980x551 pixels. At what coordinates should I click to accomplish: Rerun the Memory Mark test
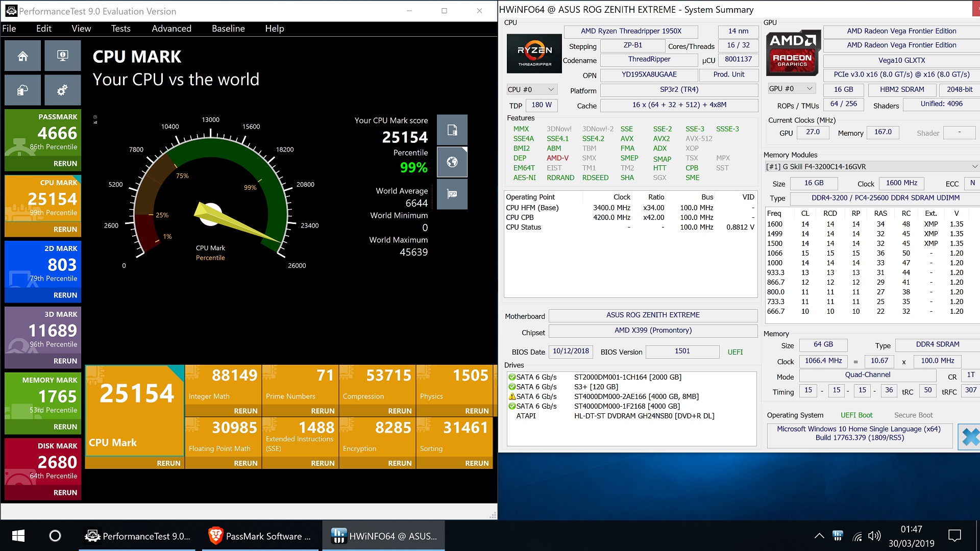point(65,427)
